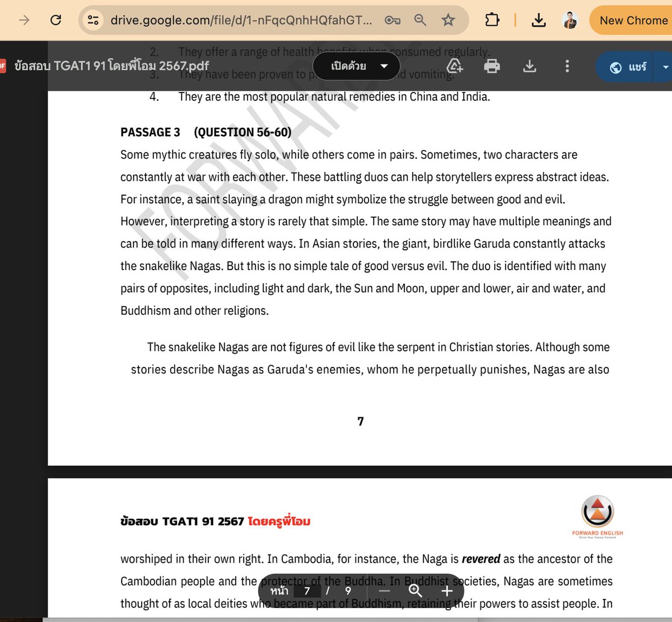Add shortcut to Drive icon
Screen dimensions: 672x622
pyautogui.click(x=454, y=66)
